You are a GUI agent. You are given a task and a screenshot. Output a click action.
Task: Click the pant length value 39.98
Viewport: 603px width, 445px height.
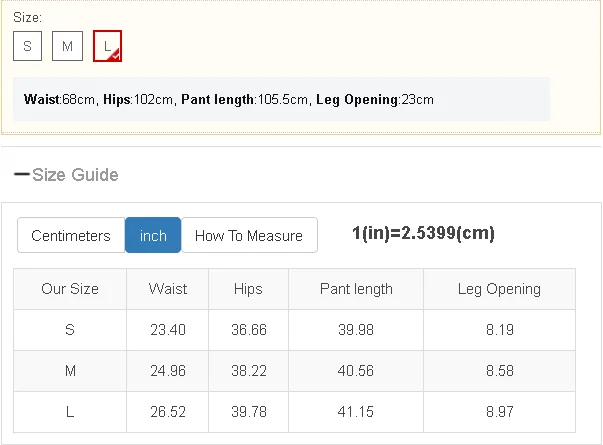(x=356, y=330)
